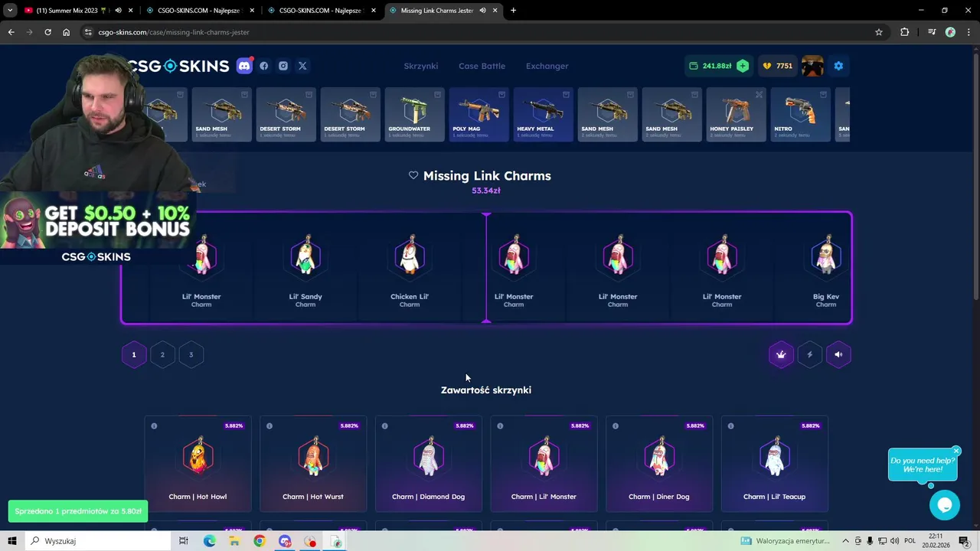Reload the current page
Viewport: 980px width, 551px height.
[x=47, y=32]
